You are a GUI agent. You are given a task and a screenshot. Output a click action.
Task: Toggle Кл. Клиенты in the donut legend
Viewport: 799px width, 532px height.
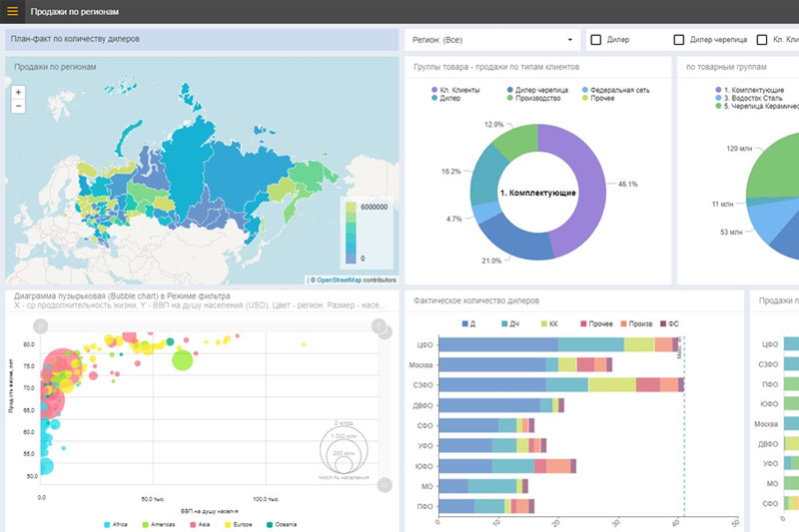point(455,90)
